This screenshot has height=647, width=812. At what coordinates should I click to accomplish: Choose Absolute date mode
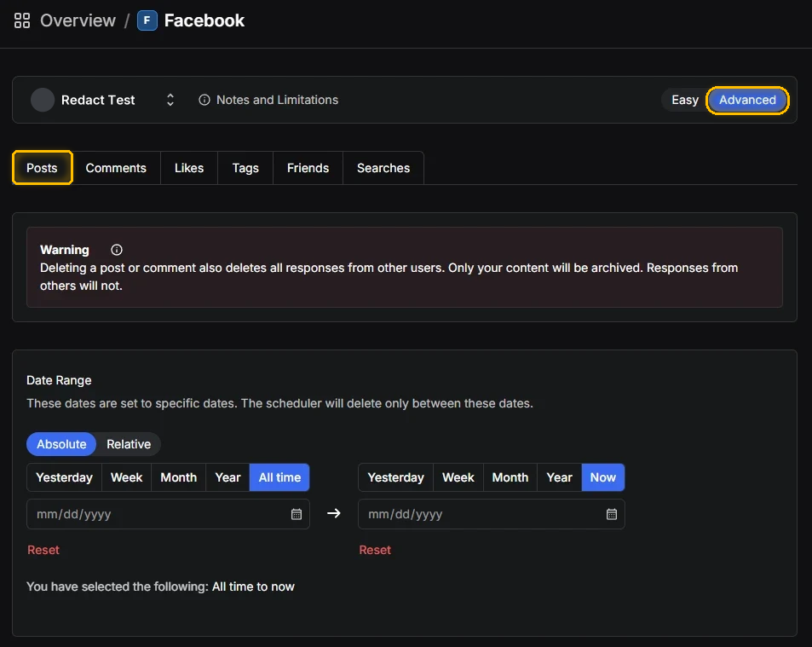tap(61, 444)
